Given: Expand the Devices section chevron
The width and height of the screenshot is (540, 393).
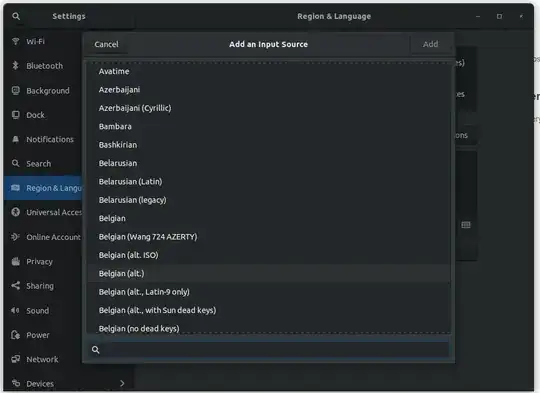Looking at the screenshot, I should tap(122, 383).
